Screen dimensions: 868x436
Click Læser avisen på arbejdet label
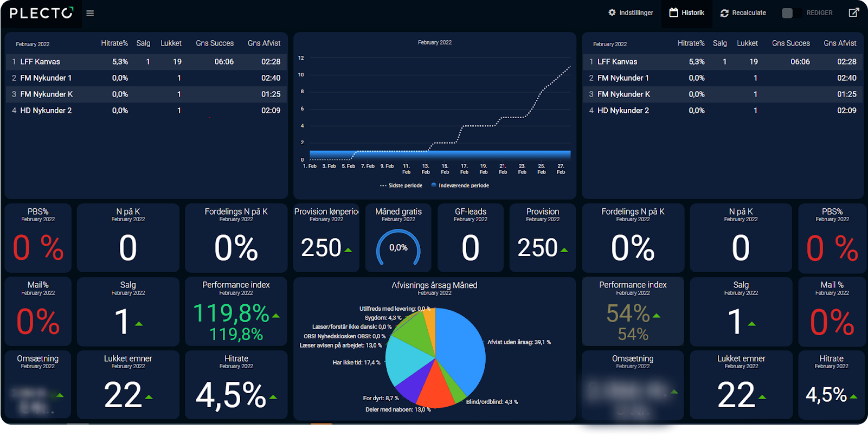(340, 345)
